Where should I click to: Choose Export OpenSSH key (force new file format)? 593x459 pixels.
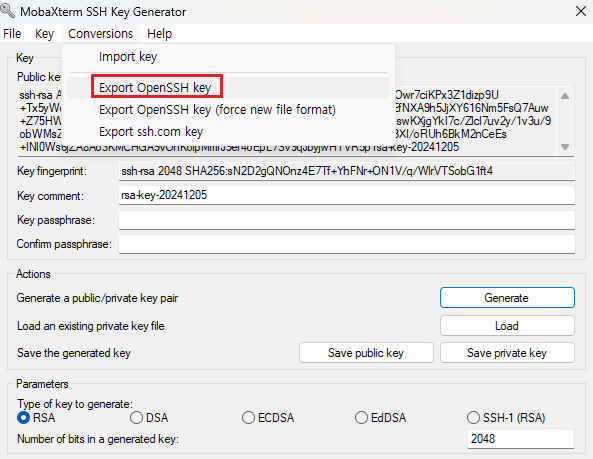228,110
